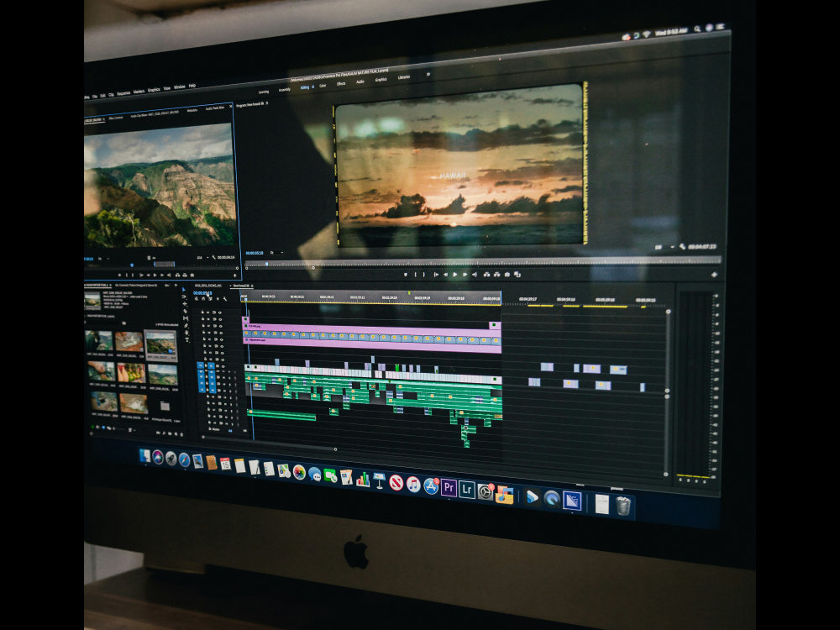
Task: Select the Slip tool
Action: tap(186, 318)
